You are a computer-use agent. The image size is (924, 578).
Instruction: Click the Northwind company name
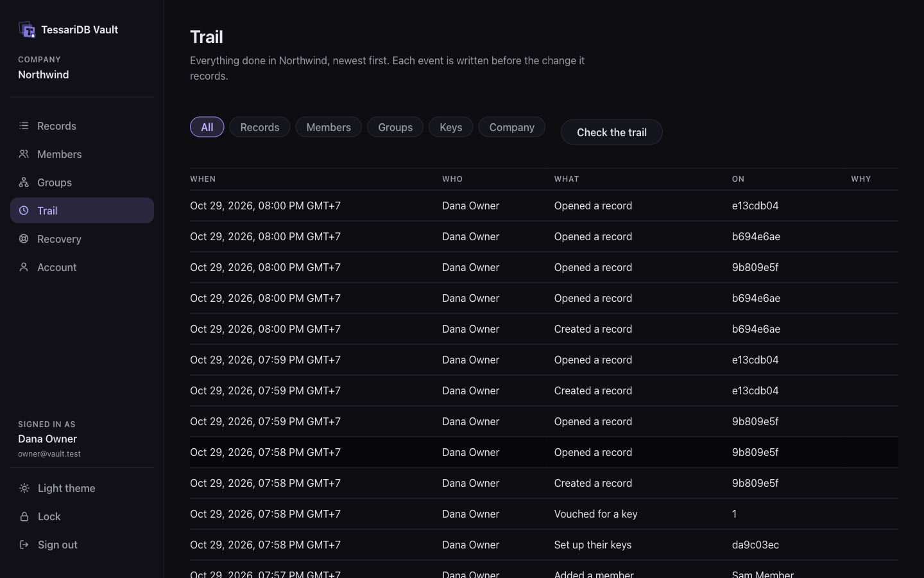coord(44,74)
